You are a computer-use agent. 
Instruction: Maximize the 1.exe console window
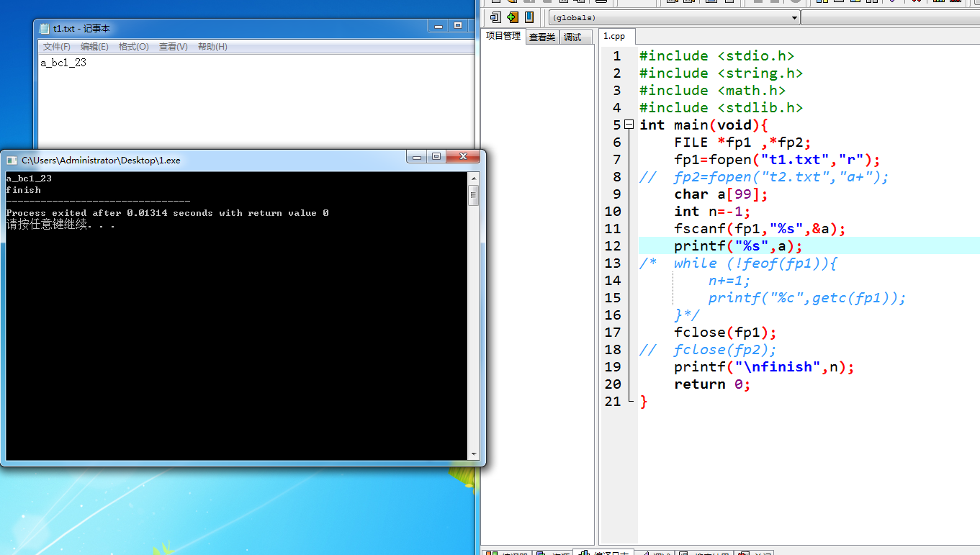[436, 156]
